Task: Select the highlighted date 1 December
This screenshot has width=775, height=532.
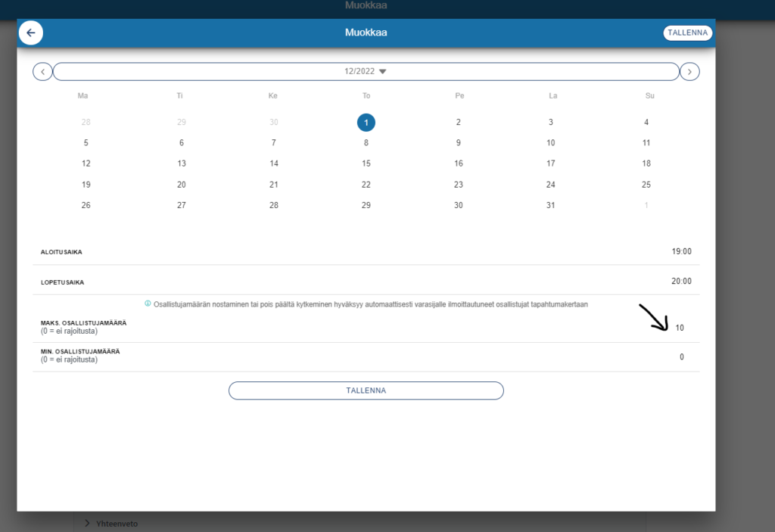Action: (366, 123)
